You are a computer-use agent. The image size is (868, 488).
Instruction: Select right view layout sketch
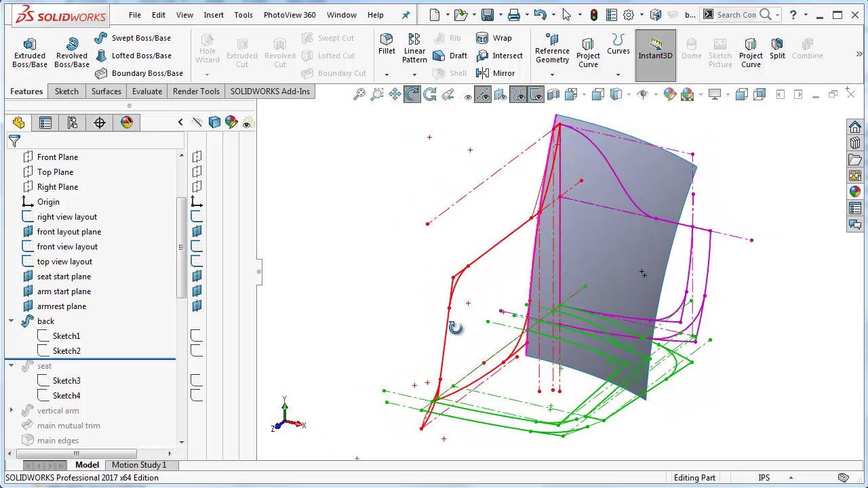[67, 217]
